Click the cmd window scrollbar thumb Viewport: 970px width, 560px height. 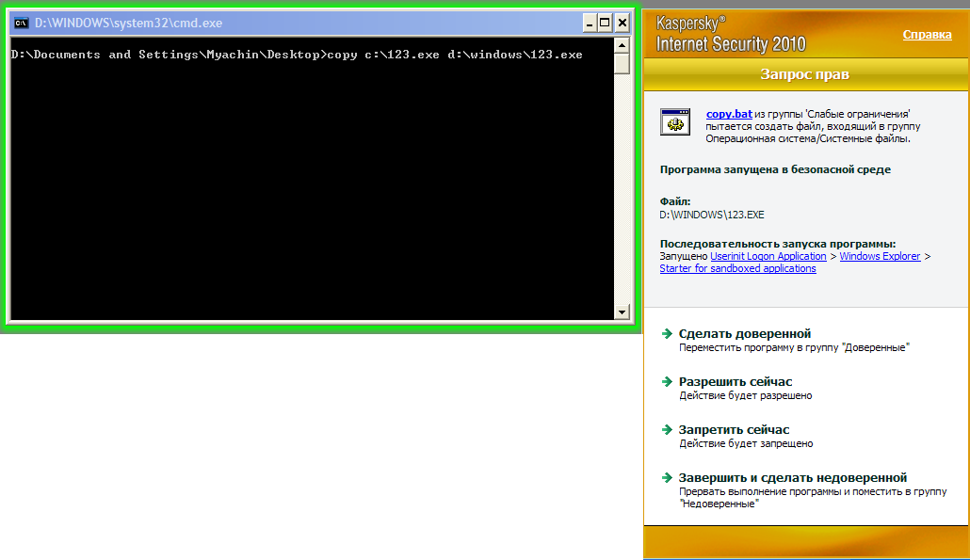(x=622, y=64)
